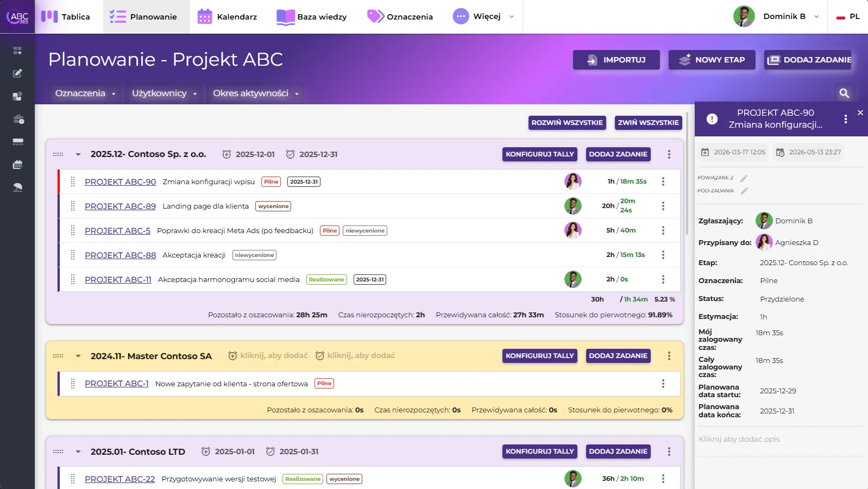Click the 2025-12-31 end date of Contoso Sp. z o.o.

(x=318, y=154)
